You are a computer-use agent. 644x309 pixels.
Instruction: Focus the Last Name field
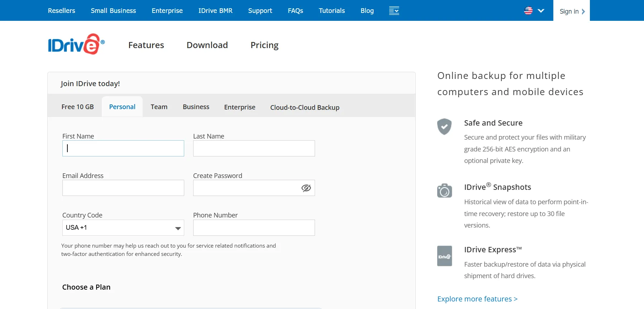pos(254,149)
